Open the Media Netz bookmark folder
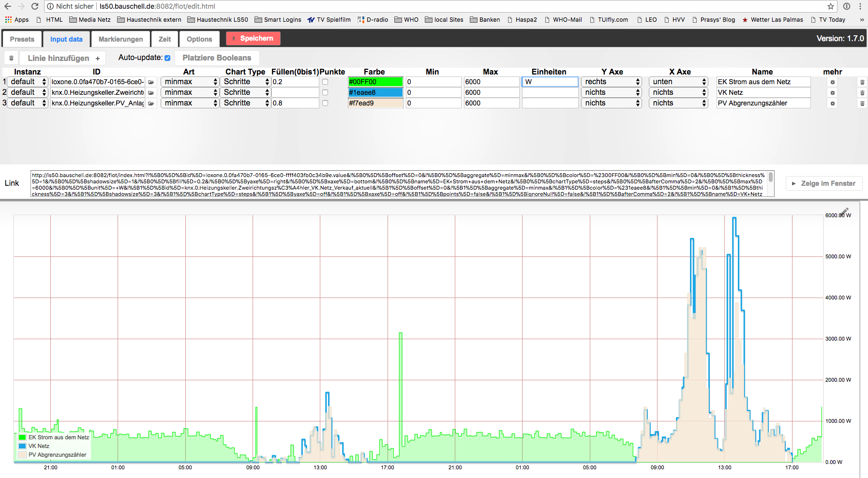 click(x=90, y=20)
